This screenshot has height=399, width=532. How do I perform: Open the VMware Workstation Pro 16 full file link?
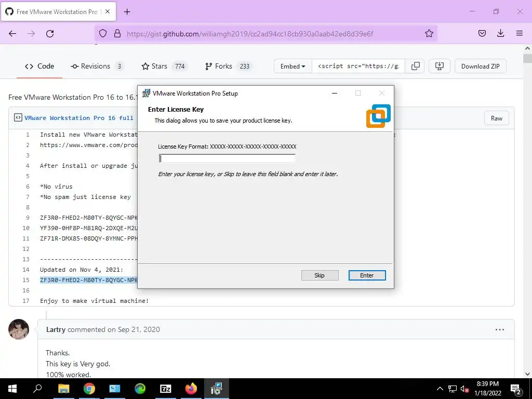click(79, 118)
